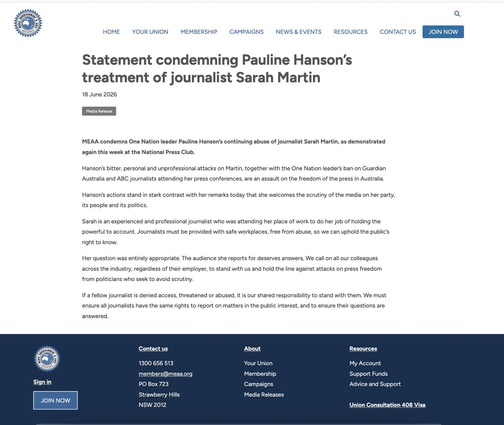This screenshot has height=425, width=504.
Task: Open the Campaigns footer link
Action: point(259,384)
